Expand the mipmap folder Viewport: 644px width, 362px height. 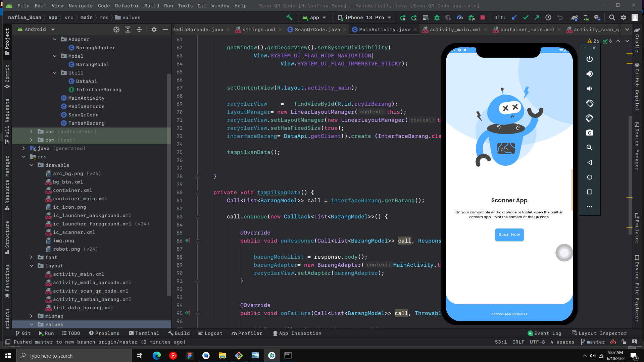click(x=31, y=316)
